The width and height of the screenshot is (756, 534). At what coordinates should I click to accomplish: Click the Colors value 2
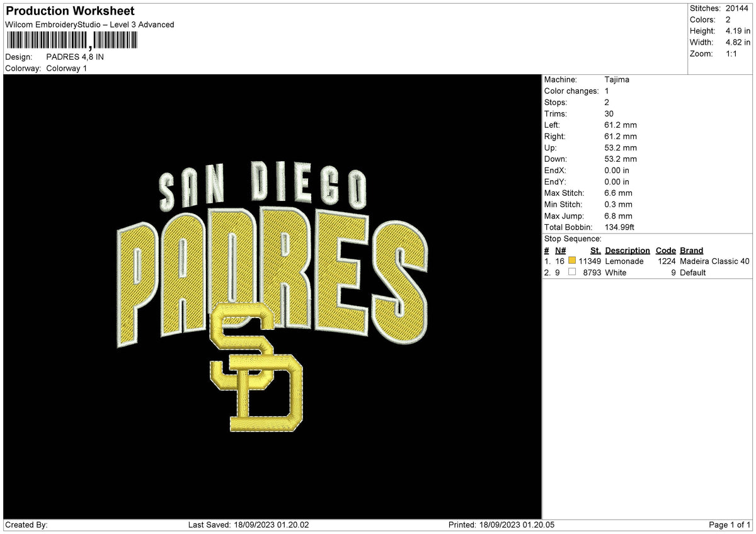tap(728, 20)
